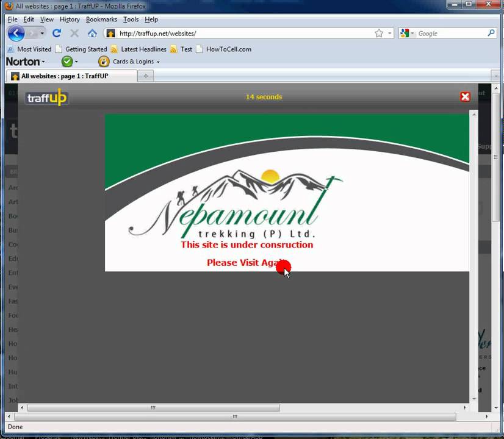504x439 pixels.
Task: Bookmark this page with the star
Action: (379, 33)
